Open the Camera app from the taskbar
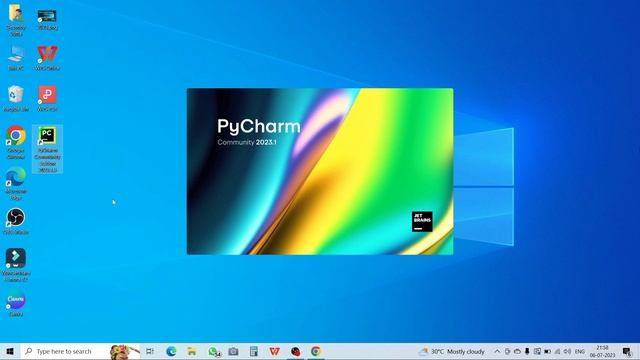The image size is (640, 360). [x=233, y=351]
